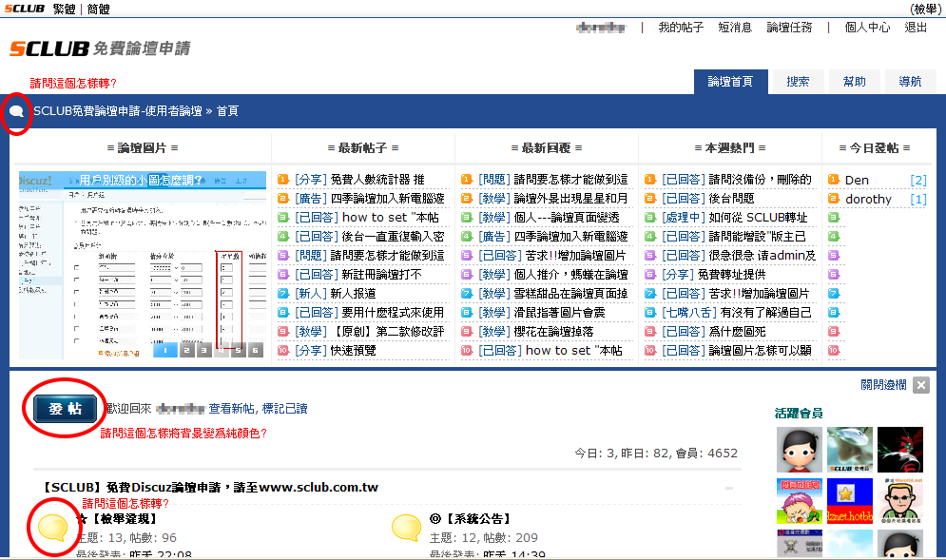Open 個人中心 in the user menu
The height and width of the screenshot is (560, 946).
click(x=868, y=28)
